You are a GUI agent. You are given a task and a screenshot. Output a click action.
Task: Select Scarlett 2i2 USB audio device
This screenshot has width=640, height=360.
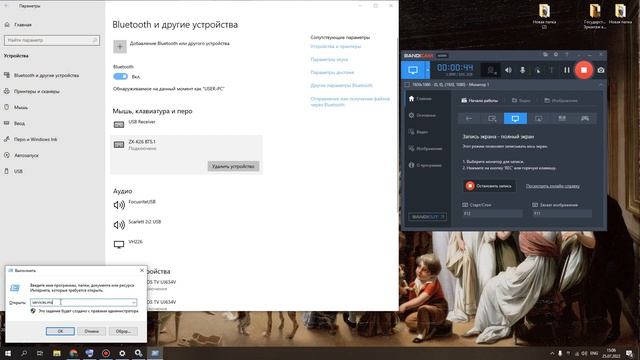(x=186, y=224)
